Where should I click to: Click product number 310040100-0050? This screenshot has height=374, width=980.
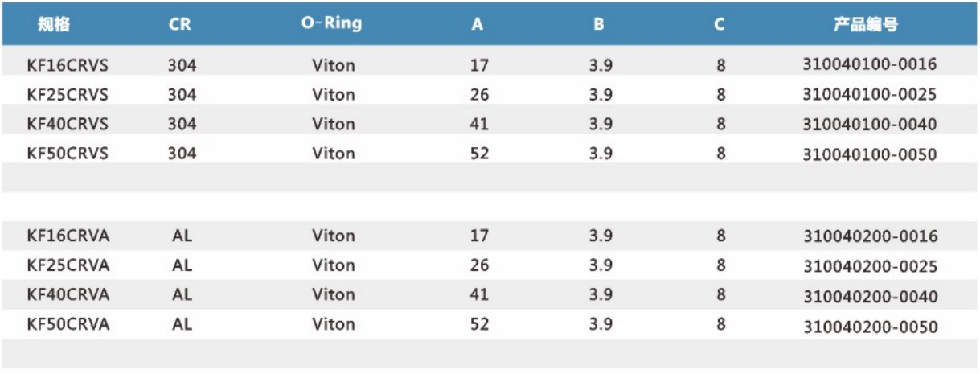pyautogui.click(x=870, y=154)
